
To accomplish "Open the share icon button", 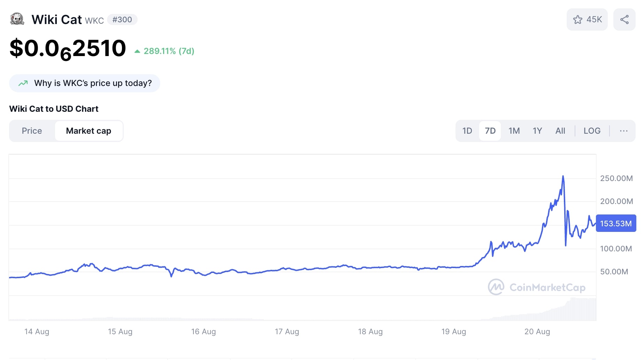I will coord(624,19).
